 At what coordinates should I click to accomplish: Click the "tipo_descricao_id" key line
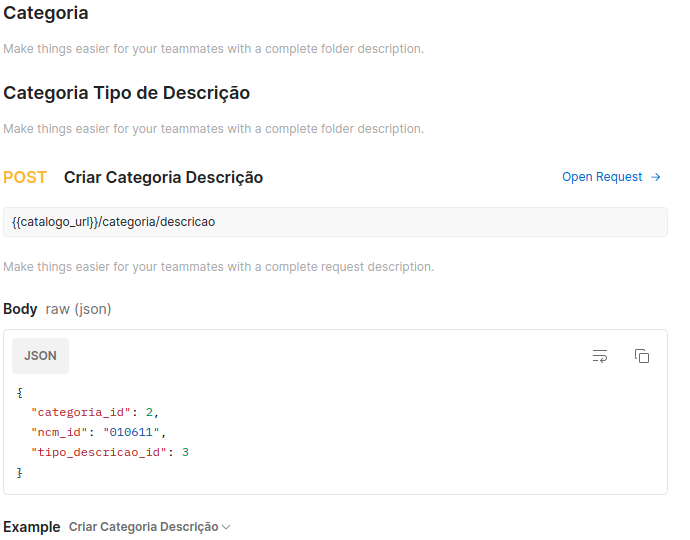point(110,452)
